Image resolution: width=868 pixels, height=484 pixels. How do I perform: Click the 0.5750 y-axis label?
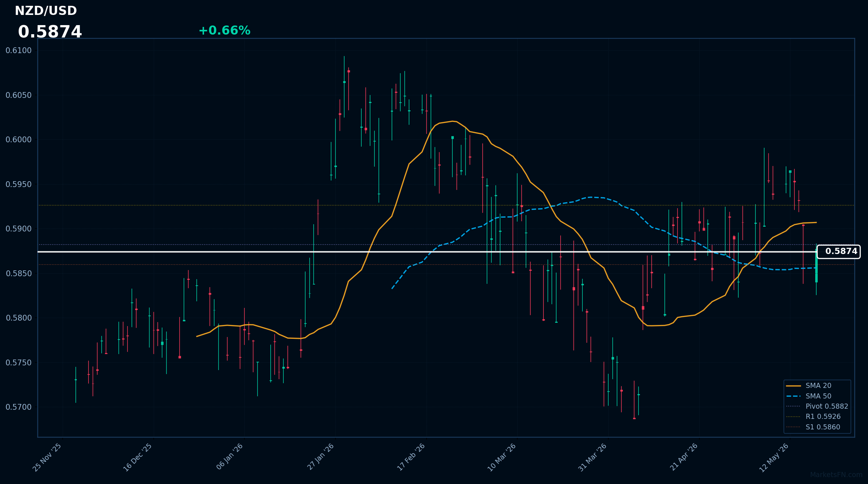coord(19,363)
